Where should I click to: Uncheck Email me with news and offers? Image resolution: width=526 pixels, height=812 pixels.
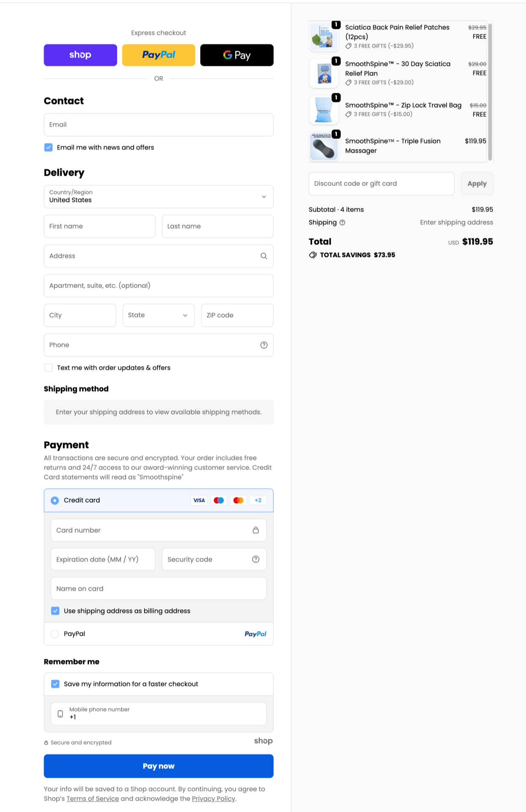[x=48, y=148]
